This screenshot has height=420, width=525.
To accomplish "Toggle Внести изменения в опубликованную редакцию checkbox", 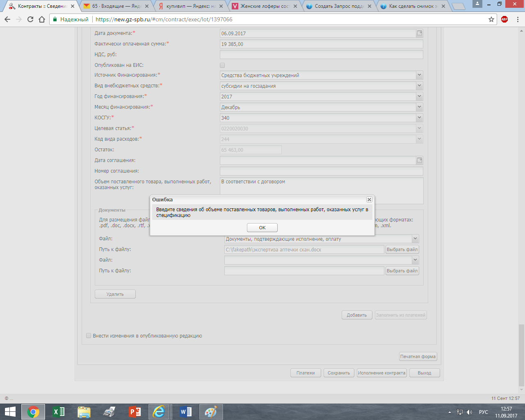I will click(x=89, y=336).
